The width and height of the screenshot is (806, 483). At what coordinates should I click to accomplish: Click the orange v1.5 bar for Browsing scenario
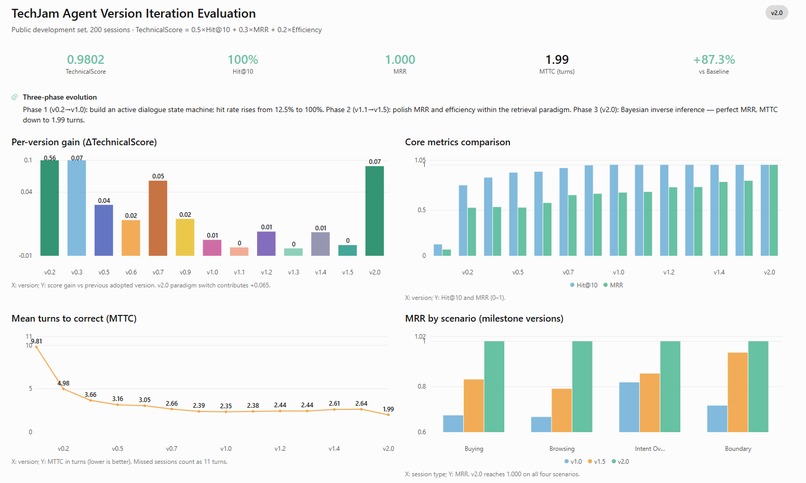562,411
